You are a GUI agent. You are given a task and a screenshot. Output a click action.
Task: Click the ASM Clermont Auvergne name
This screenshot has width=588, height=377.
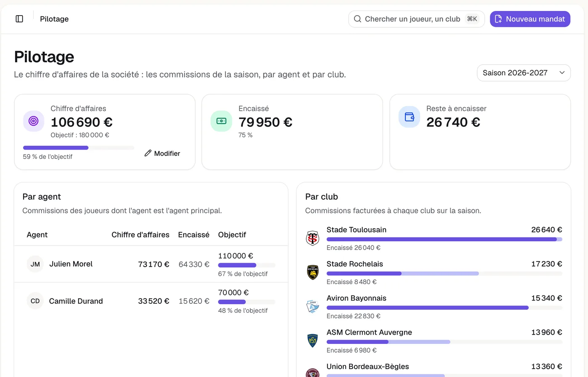[x=369, y=332]
